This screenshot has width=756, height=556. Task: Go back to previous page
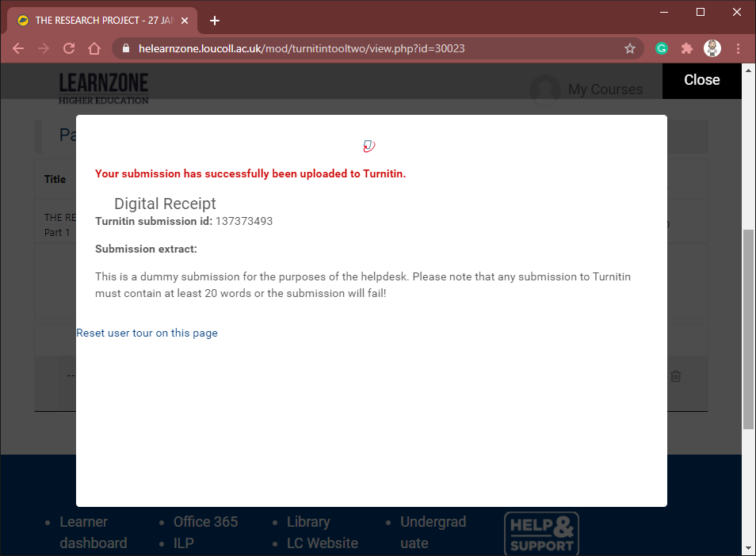18,48
